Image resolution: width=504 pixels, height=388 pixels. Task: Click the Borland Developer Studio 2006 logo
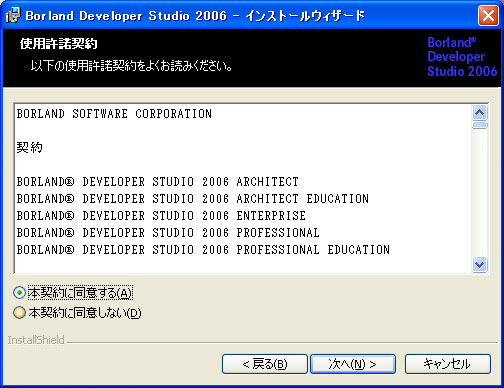462,57
